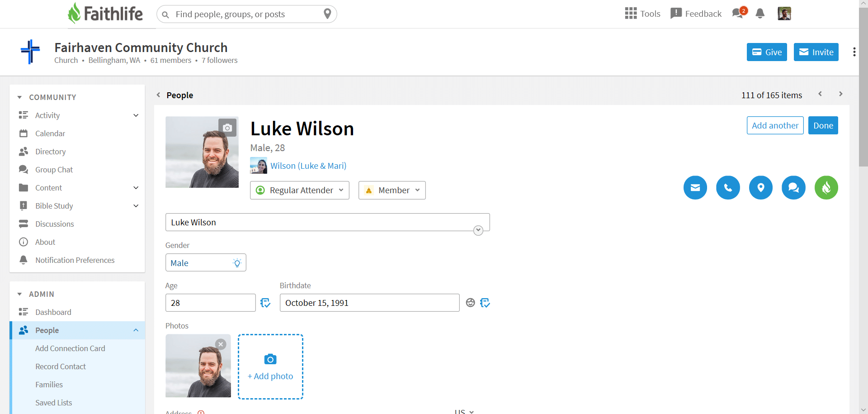Click Luke's photo thumbnail under Photos
The width and height of the screenshot is (868, 414).
(x=198, y=366)
